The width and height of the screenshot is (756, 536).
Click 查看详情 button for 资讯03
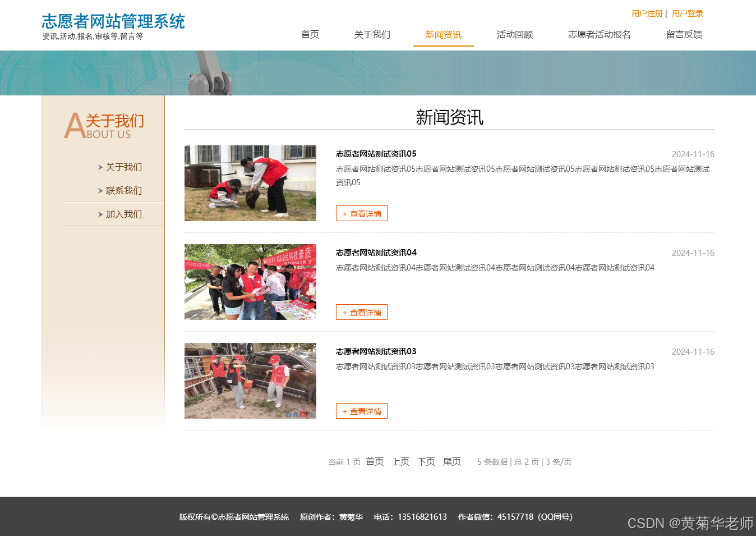tap(362, 411)
